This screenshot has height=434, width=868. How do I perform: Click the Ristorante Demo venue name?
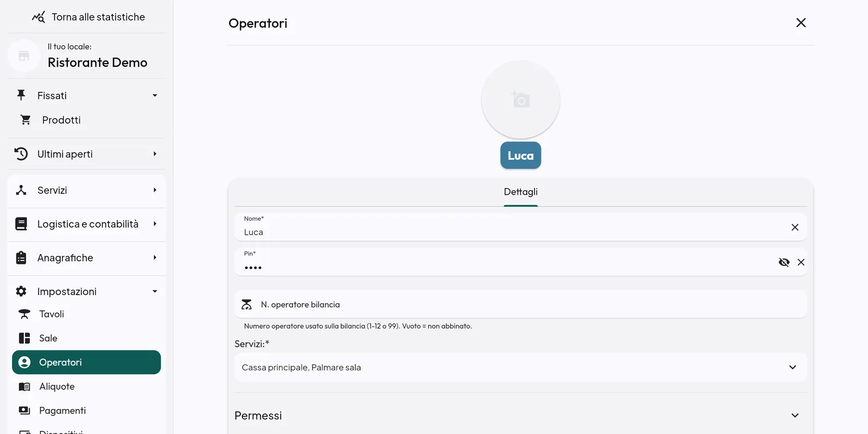point(98,63)
